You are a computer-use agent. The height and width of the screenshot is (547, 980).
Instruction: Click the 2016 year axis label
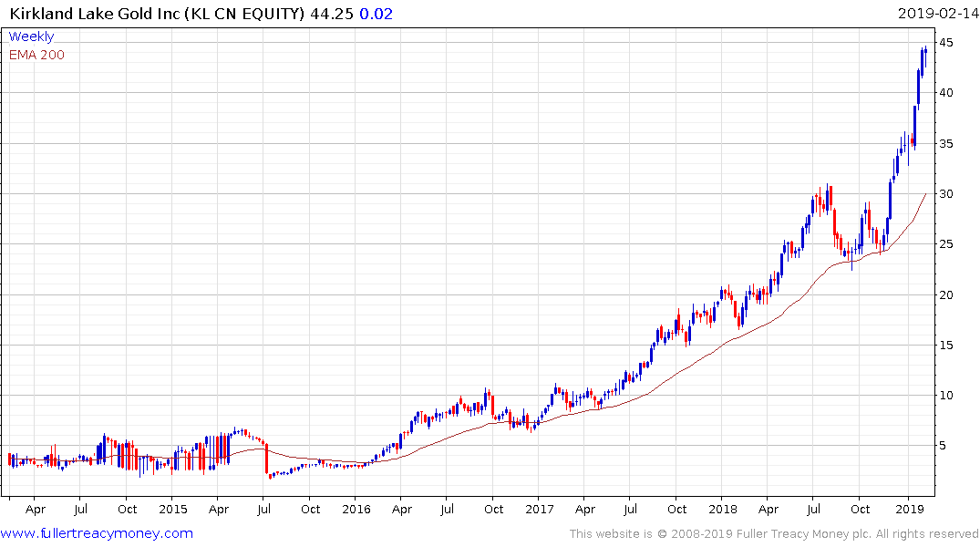[x=356, y=509]
